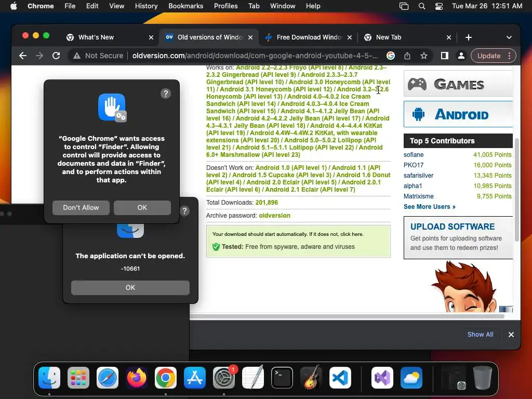Click the address bar URL field
This screenshot has height=399, width=532.
[255, 56]
